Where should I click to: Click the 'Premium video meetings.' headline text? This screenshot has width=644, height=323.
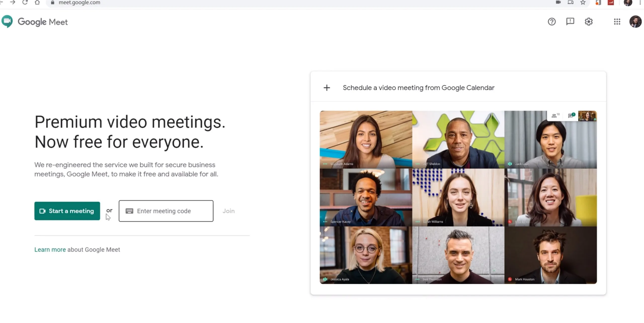(x=130, y=122)
